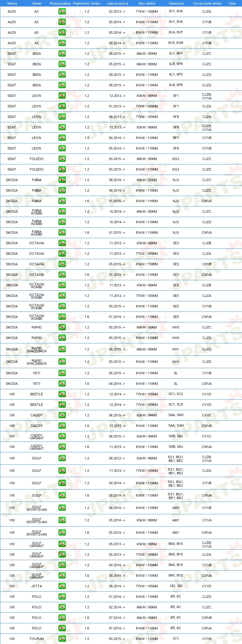Click the Lata produkcji column header
242x644 pixels.
117,3
